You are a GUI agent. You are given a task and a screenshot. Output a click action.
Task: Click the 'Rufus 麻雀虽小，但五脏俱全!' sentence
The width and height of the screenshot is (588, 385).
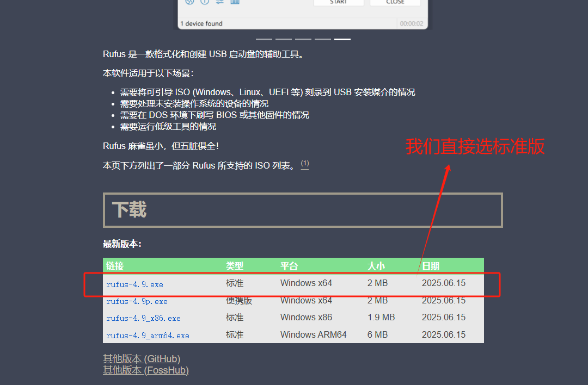coord(161,146)
